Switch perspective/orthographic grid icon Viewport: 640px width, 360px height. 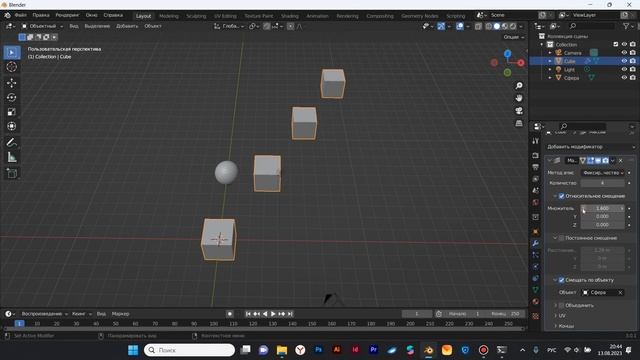(519, 123)
